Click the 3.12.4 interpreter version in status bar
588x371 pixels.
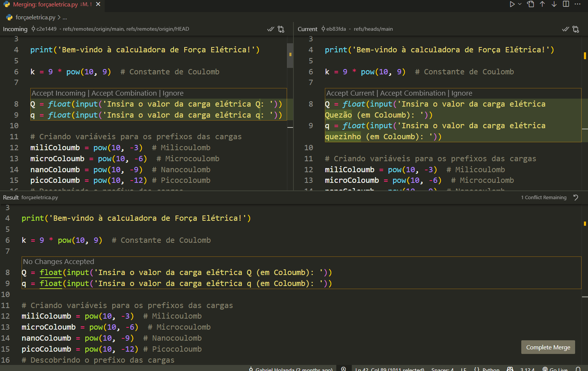click(x=527, y=369)
